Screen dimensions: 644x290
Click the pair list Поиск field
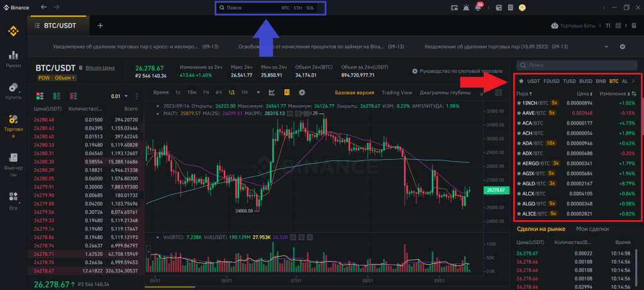[577, 65]
